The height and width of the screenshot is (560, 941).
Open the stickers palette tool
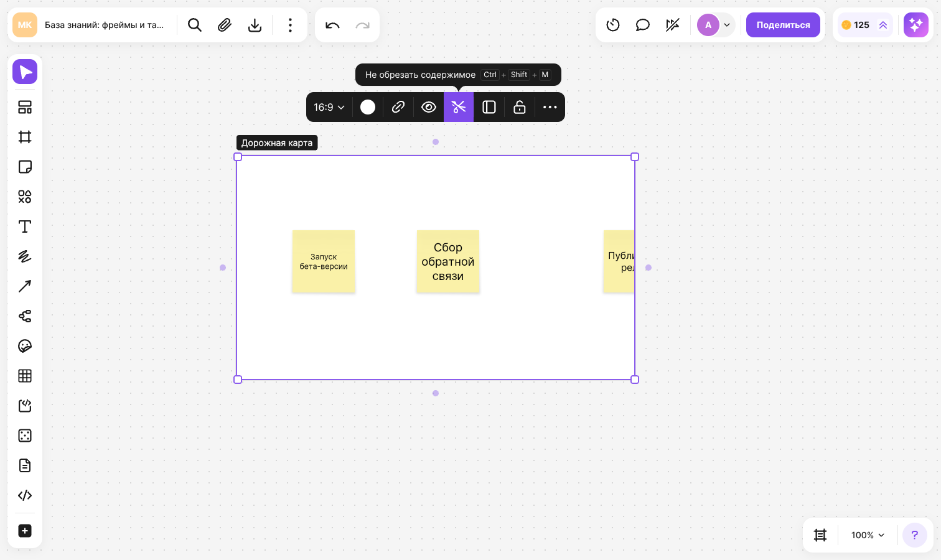click(x=25, y=346)
